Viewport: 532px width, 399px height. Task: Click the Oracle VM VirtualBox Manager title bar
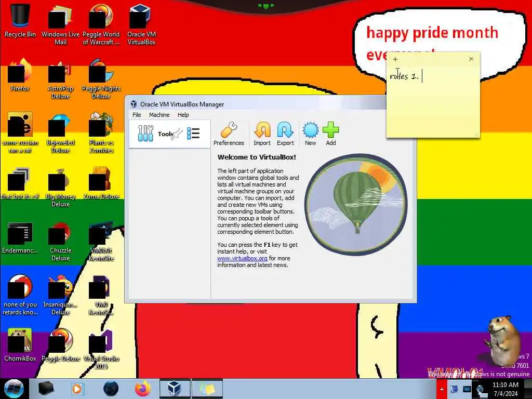point(258,104)
